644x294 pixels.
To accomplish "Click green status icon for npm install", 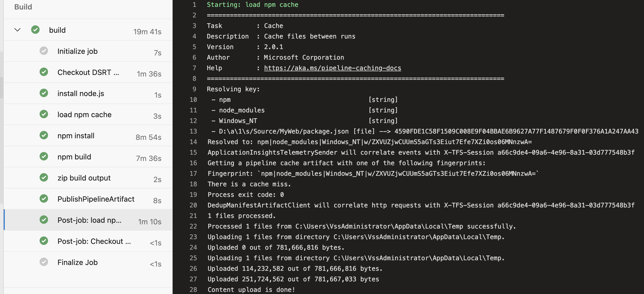I will click(44, 135).
